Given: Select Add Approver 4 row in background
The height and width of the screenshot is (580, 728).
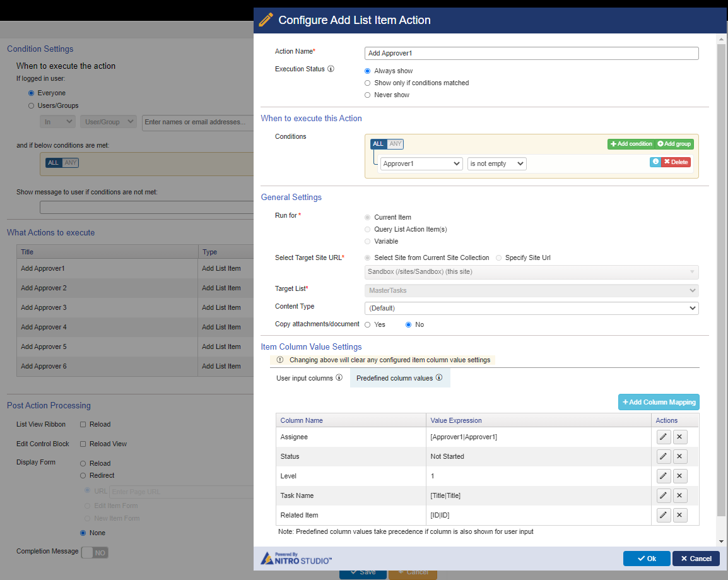Looking at the screenshot, I should coord(134,327).
